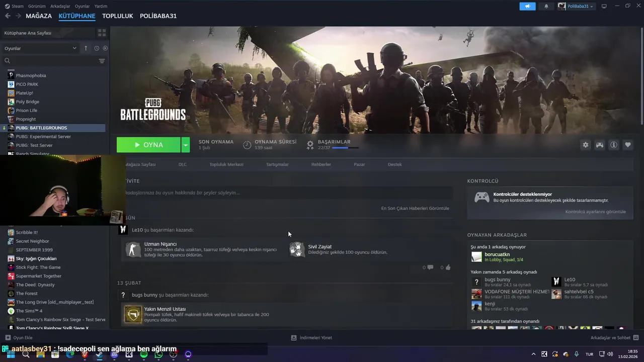Switch library to grid view icon
Image resolution: width=644 pixels, height=362 pixels.
(102, 33)
